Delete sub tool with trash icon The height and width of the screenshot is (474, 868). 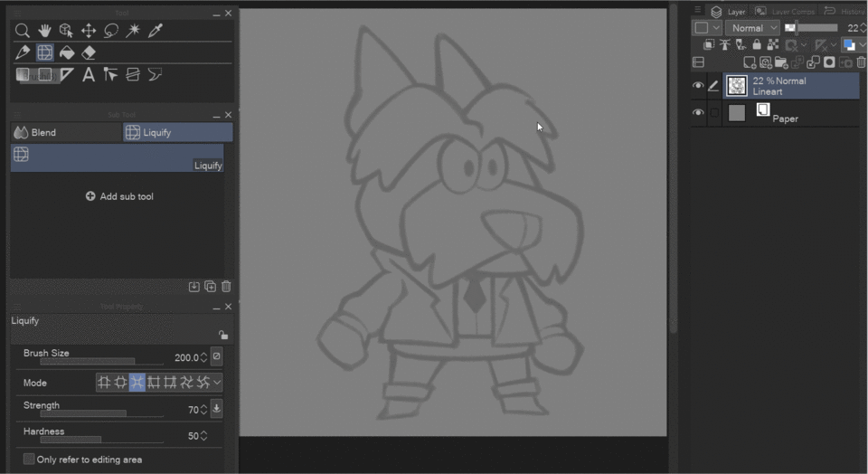click(226, 286)
